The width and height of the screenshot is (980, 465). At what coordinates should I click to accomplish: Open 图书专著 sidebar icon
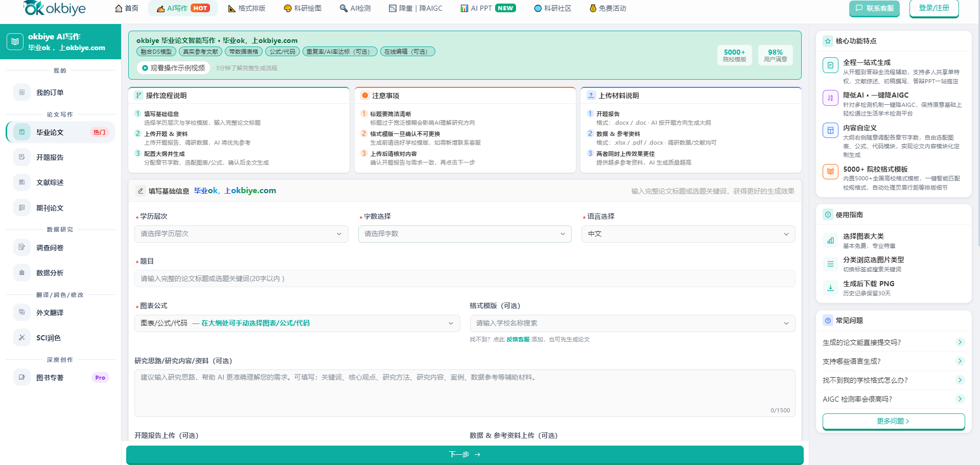(21, 378)
